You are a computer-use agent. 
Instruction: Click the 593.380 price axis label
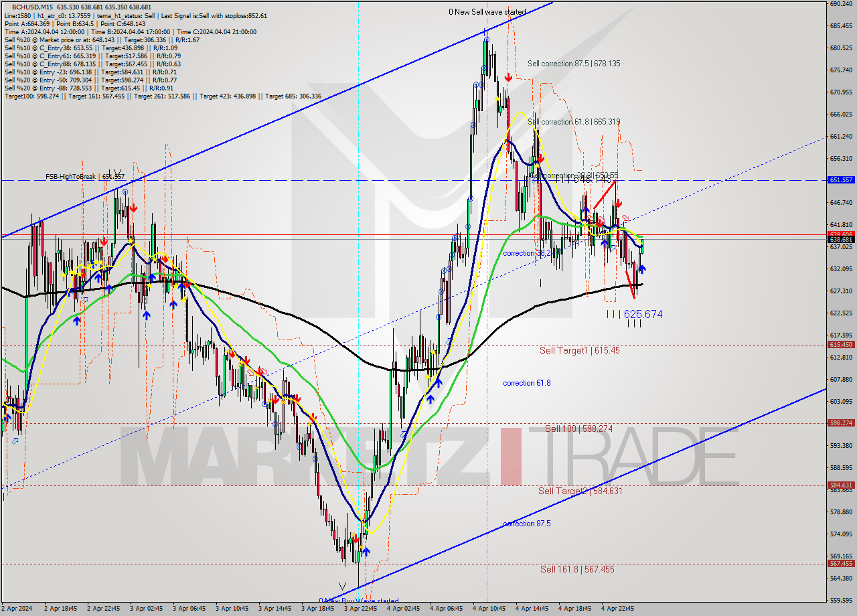click(841, 445)
